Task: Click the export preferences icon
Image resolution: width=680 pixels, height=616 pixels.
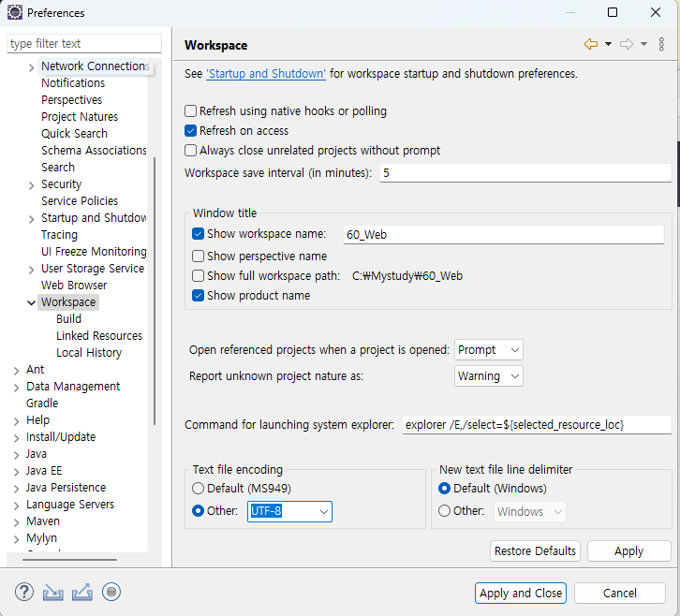Action: tap(82, 593)
